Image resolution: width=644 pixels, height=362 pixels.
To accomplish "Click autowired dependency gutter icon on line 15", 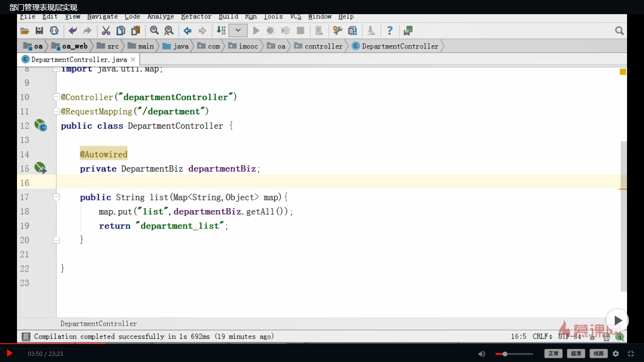I will click(x=41, y=168).
